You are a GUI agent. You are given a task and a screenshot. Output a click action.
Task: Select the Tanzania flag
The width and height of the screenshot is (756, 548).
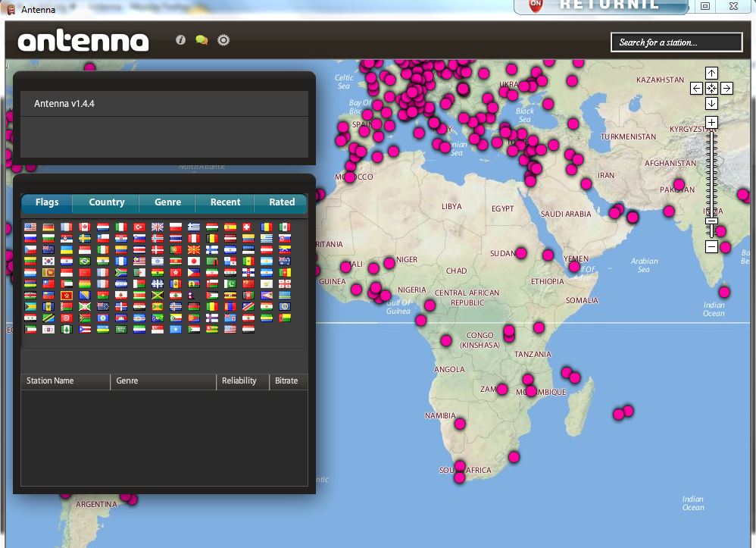(48, 318)
